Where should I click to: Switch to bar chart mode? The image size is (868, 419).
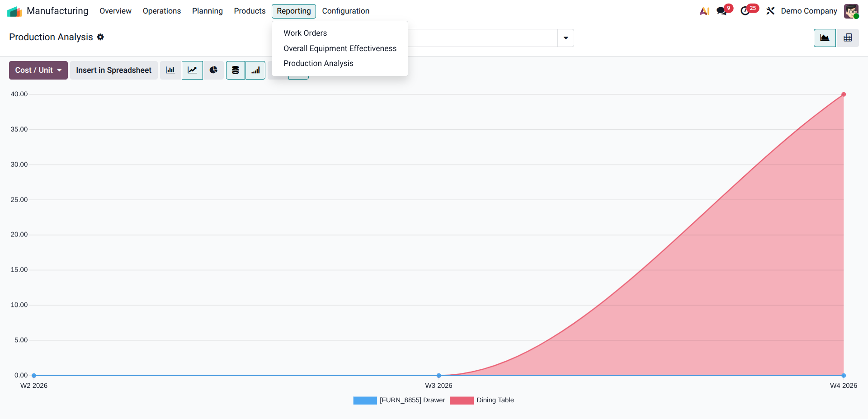coord(170,70)
